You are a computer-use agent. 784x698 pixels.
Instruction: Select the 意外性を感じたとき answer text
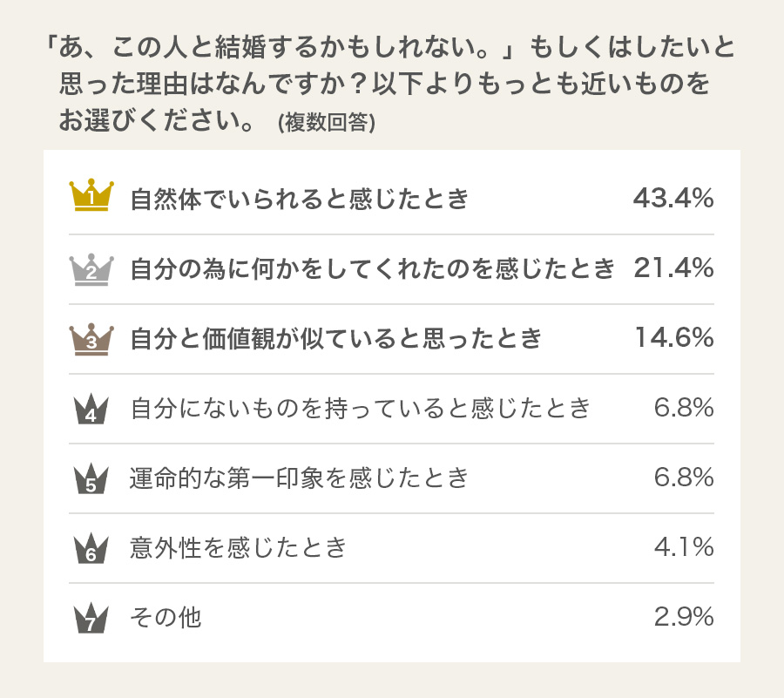pos(238,547)
